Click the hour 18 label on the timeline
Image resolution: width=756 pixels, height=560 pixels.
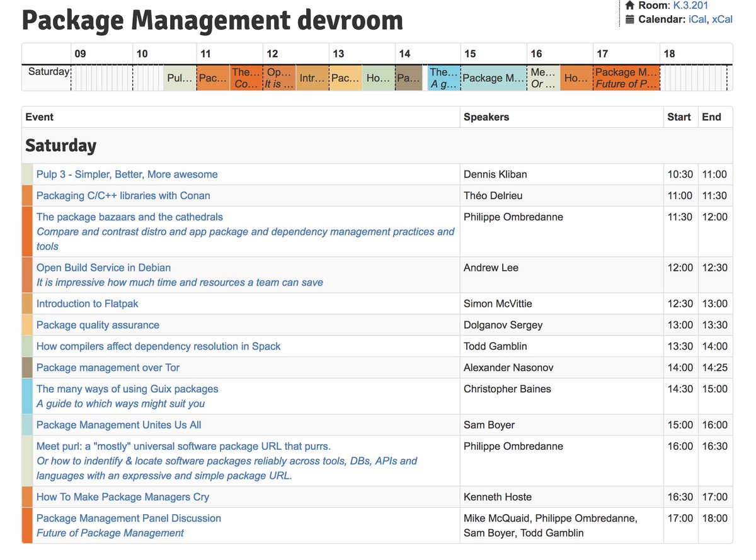click(x=669, y=54)
